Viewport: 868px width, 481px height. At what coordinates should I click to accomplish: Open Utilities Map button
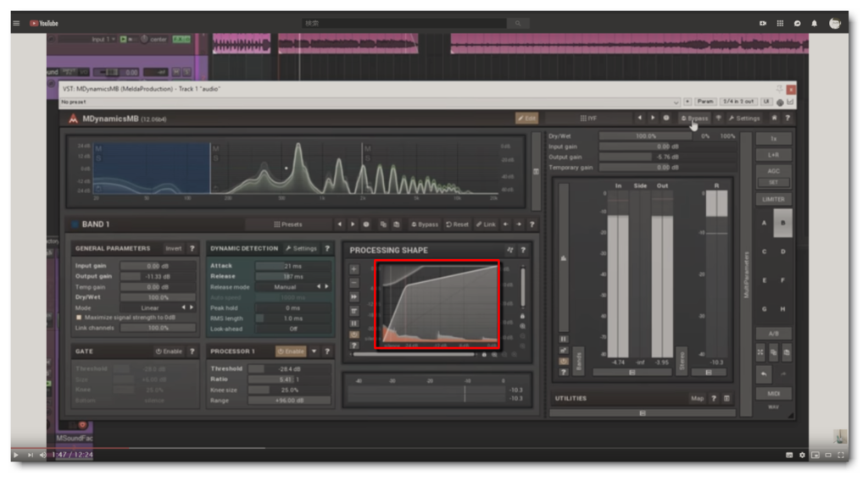pos(697,399)
